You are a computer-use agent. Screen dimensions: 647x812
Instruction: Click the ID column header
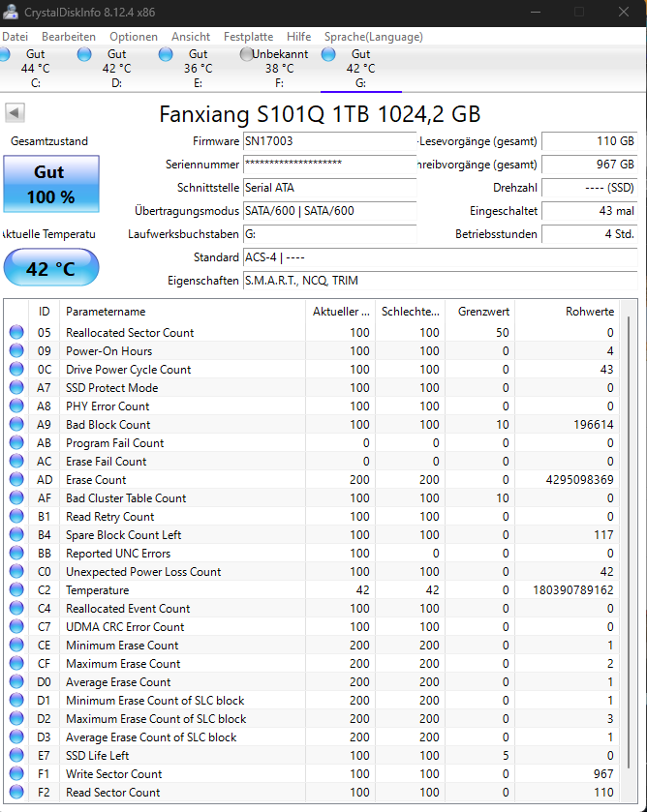click(x=44, y=312)
